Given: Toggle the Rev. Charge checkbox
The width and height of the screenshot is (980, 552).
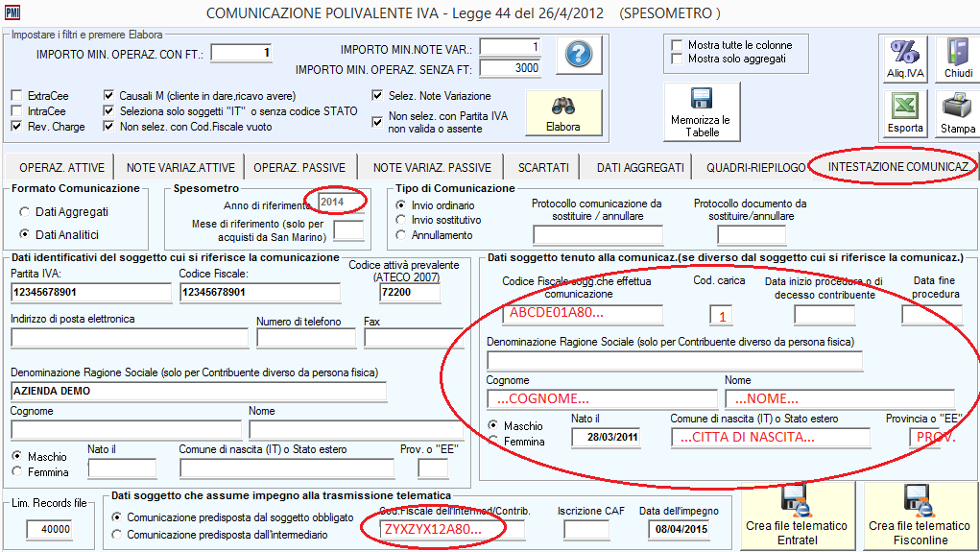Looking at the screenshot, I should tap(17, 127).
